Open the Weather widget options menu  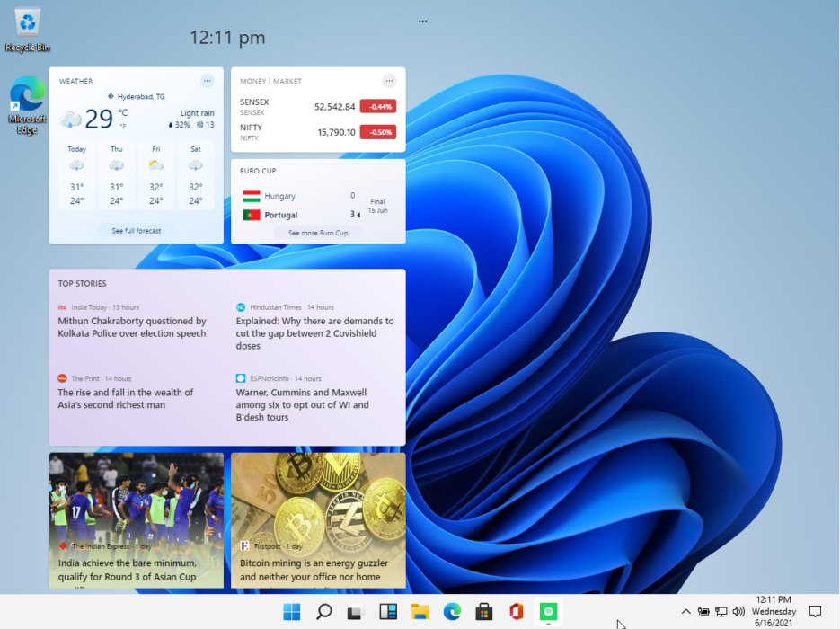(x=207, y=80)
